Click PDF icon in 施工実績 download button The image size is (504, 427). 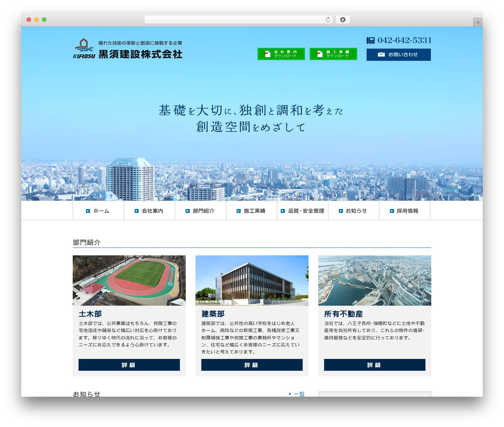point(320,54)
